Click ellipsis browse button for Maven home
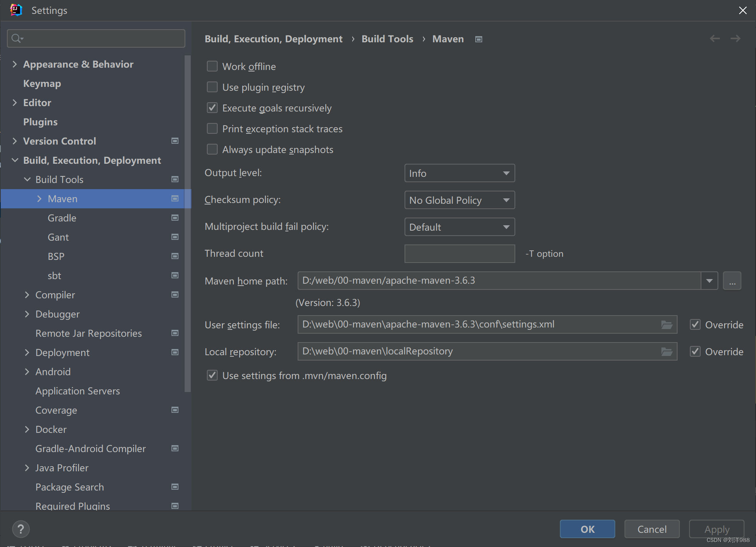 tap(732, 281)
